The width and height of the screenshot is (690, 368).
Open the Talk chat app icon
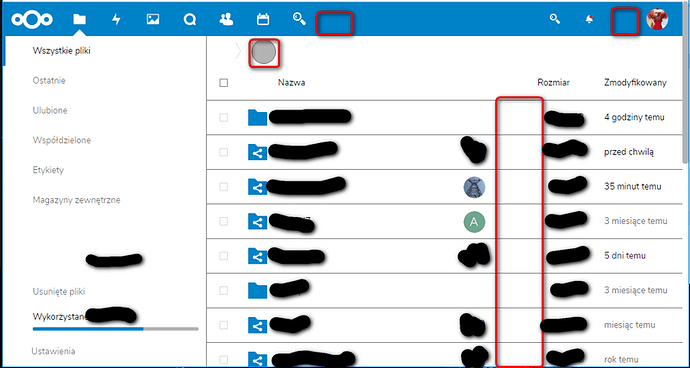(x=190, y=19)
